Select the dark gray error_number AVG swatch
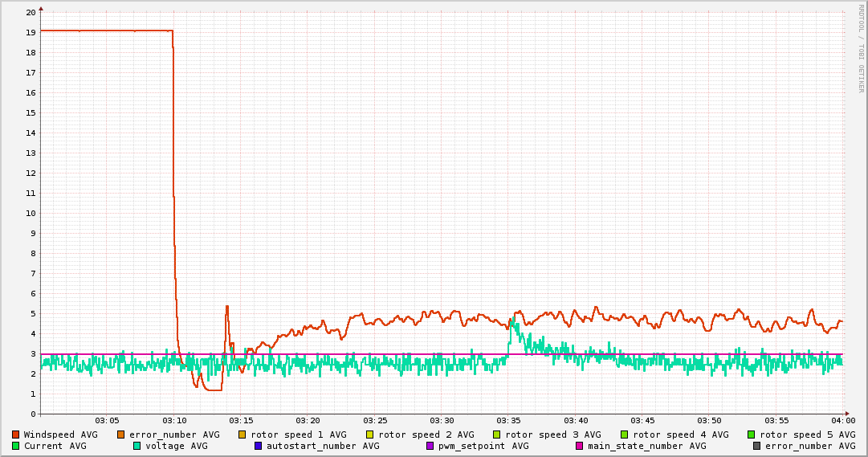This screenshot has width=868, height=457. click(757, 446)
